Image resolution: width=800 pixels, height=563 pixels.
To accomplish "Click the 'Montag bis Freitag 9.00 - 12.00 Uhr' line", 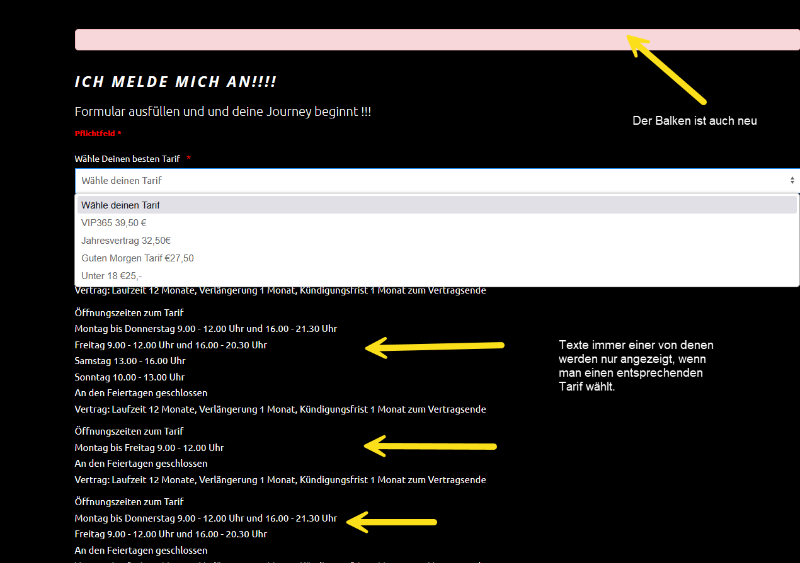I will 149,448.
